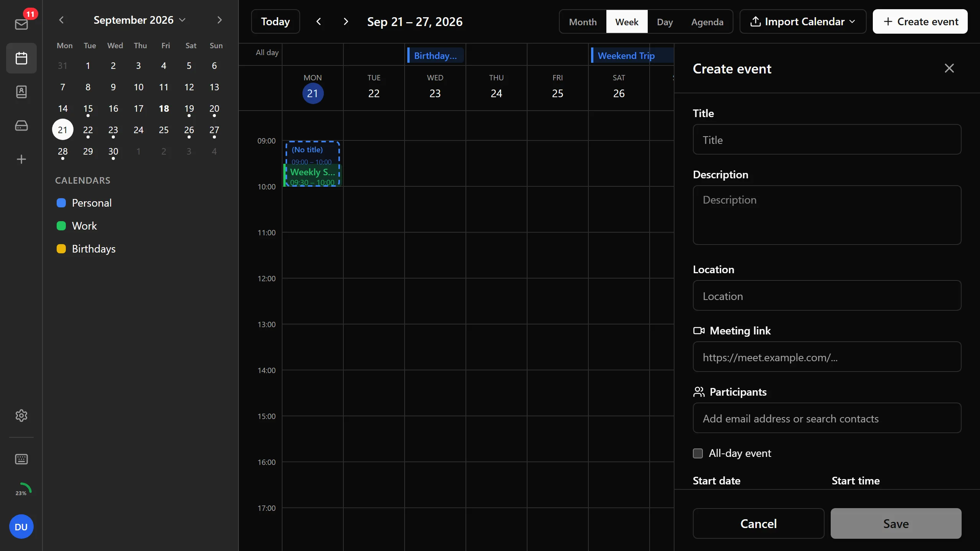The height and width of the screenshot is (551, 980).
Task: Switch to Month view
Action: coord(583,22)
